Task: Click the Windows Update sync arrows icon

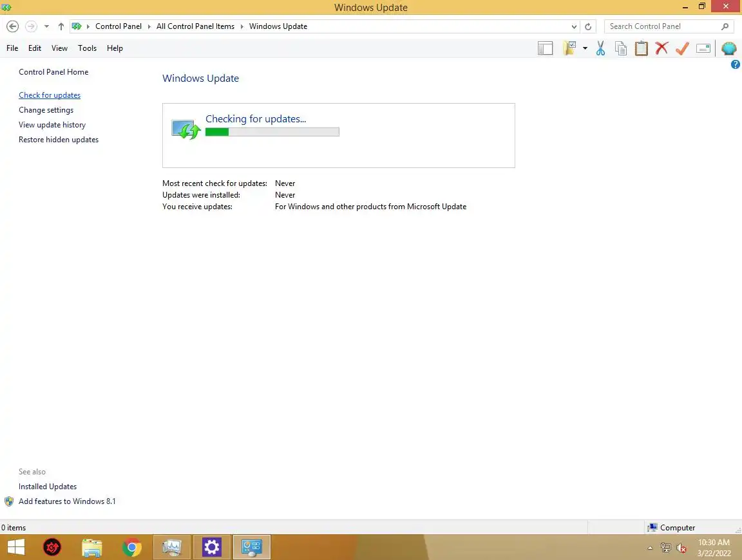Action: (186, 129)
